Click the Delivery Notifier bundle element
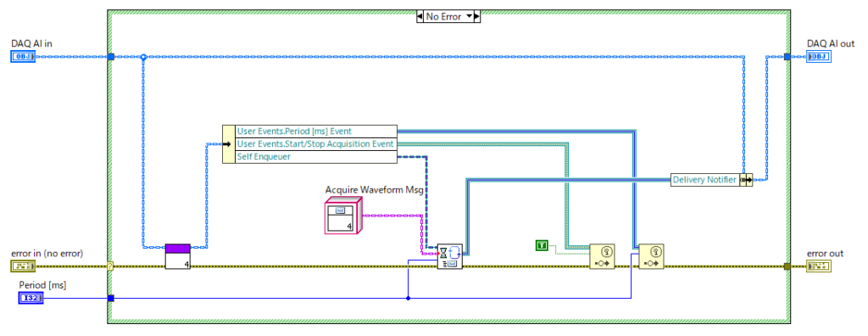Image resolution: width=868 pixels, height=336 pixels. point(704,180)
